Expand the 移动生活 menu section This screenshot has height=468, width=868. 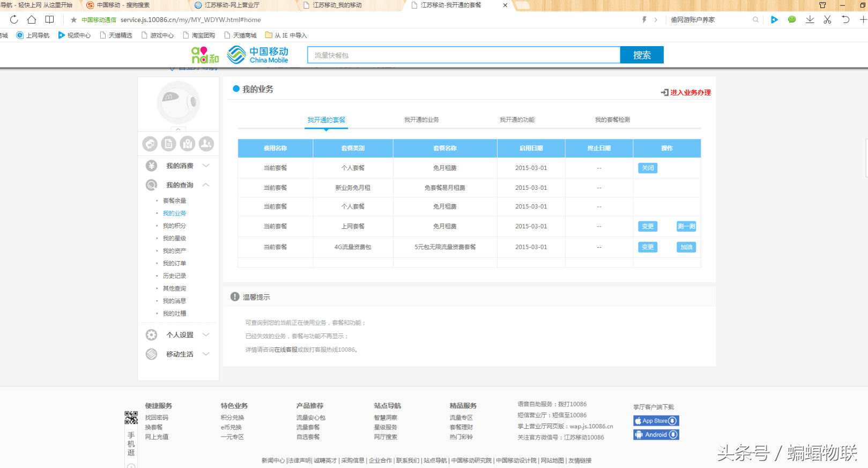pos(206,354)
